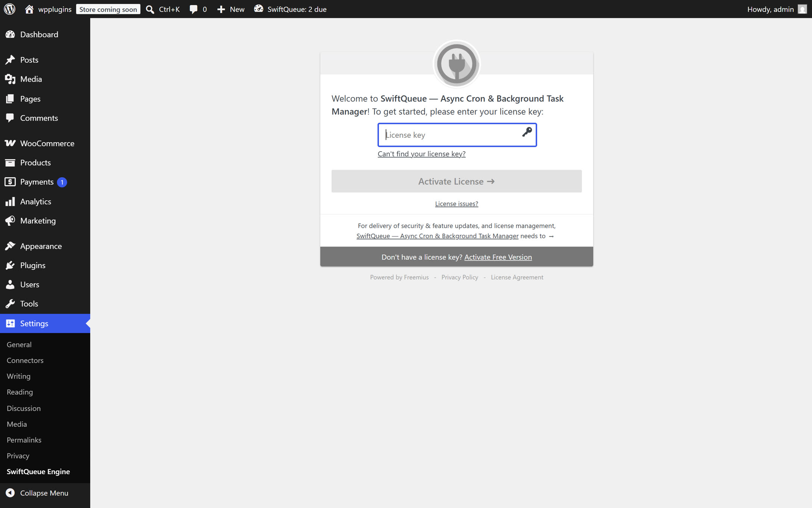
Task: Open Privacy settings submenu
Action: (18, 456)
